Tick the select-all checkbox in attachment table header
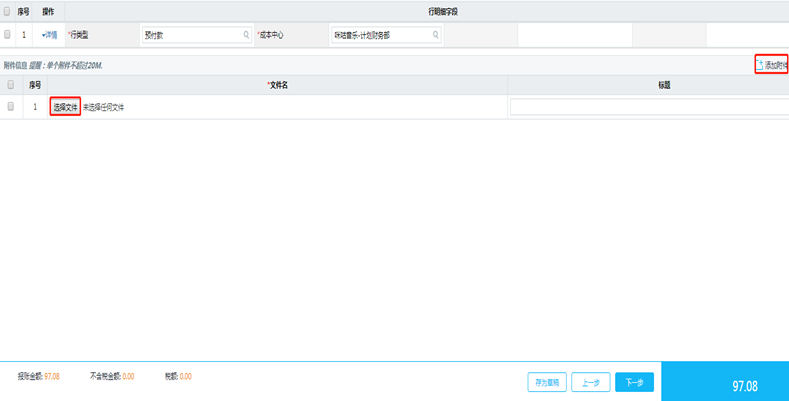Screen dimensions: 789x401 [11, 85]
